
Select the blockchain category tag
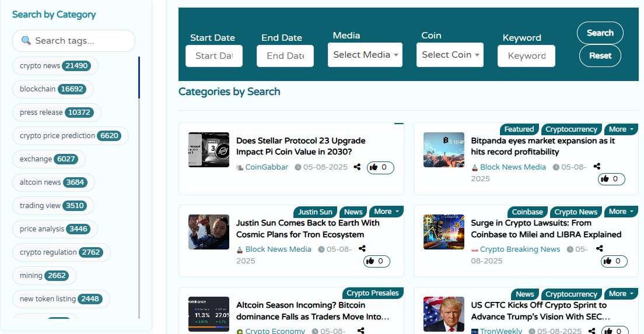[x=53, y=89]
